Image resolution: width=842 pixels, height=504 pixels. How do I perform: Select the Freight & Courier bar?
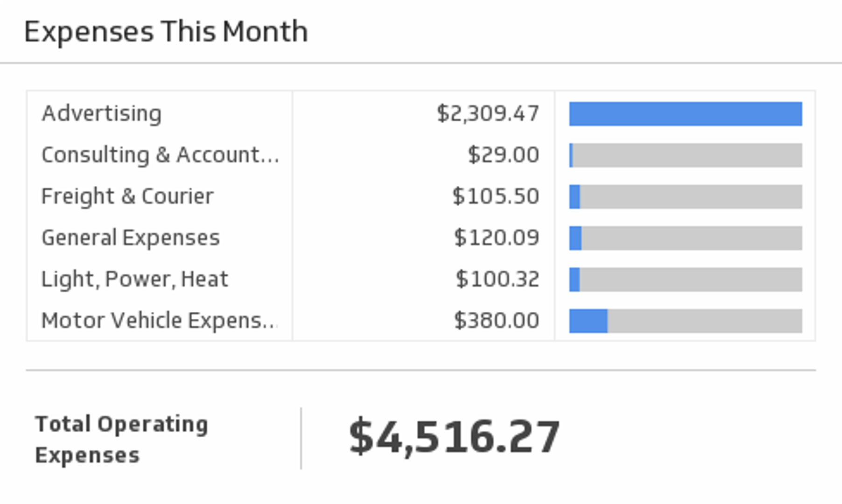pos(685,196)
